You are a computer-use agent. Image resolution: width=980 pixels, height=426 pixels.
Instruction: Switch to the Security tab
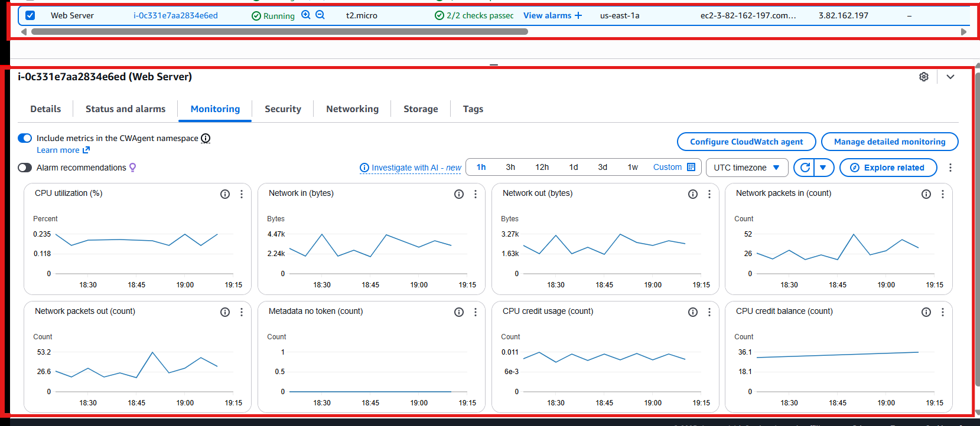coord(283,109)
